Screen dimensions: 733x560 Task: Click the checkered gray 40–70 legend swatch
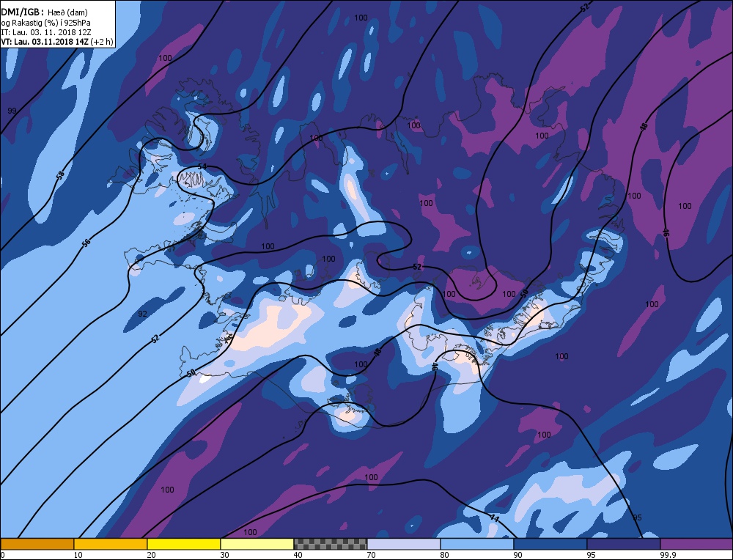point(330,544)
